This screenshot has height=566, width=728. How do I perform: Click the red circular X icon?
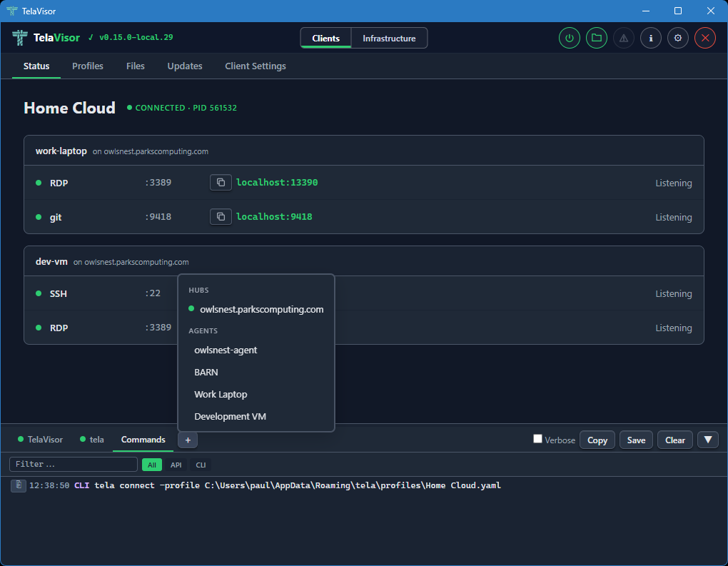pos(705,38)
